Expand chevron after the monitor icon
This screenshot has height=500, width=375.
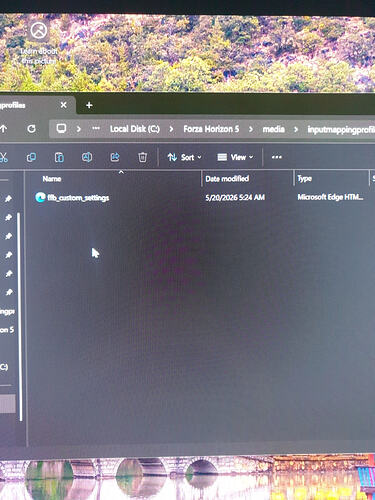point(79,129)
